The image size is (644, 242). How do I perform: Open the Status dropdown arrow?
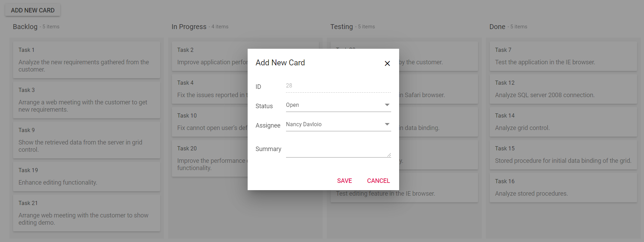point(387,105)
